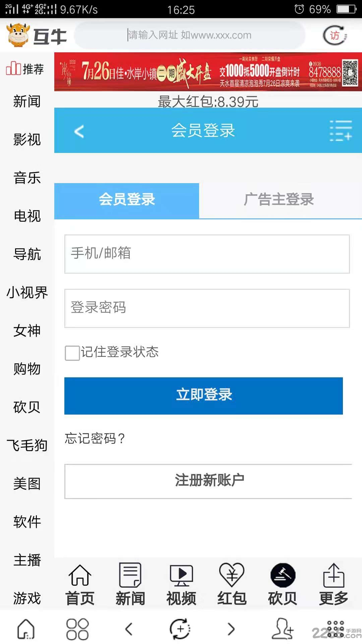This screenshot has height=644, width=362.
Task: Navigate forward with bottom right chevron
Action: point(231,629)
